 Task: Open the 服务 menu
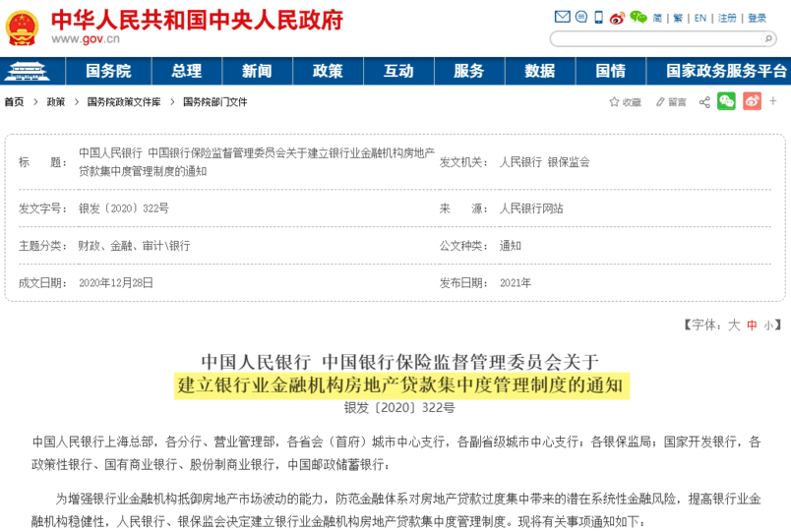click(469, 71)
